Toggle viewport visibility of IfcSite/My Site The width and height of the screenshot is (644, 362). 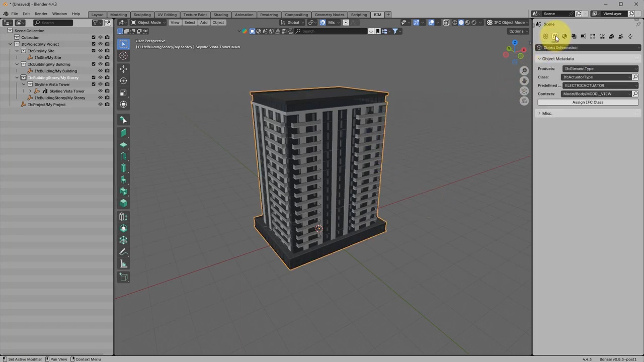100,51
